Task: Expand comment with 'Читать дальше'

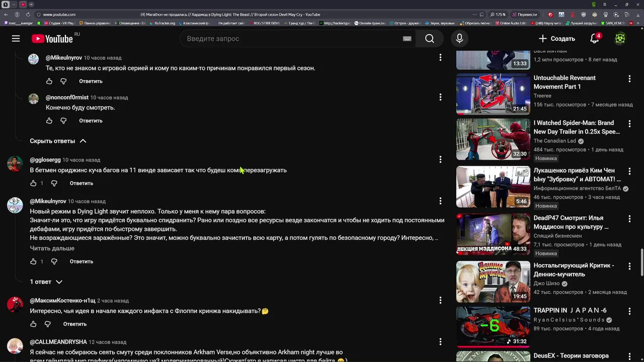Action: 52,248
